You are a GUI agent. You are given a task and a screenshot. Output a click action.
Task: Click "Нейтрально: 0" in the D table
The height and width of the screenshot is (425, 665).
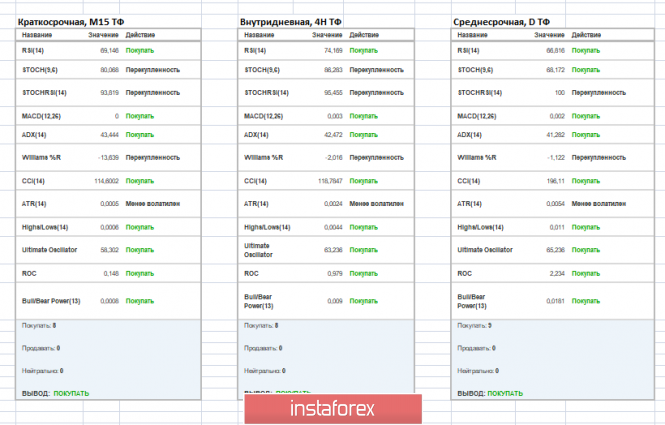coord(478,371)
